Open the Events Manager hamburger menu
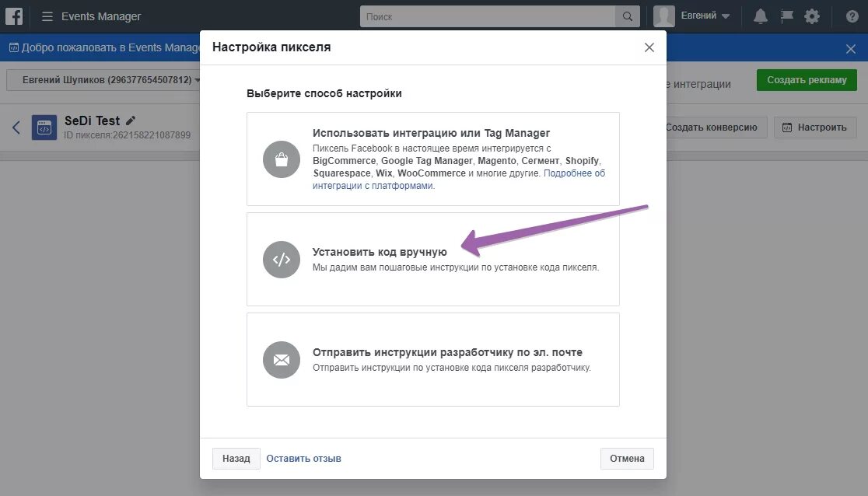 pos(47,16)
